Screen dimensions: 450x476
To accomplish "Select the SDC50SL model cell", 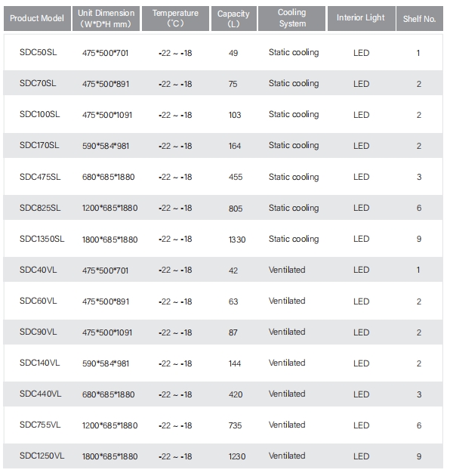I will [x=39, y=52].
